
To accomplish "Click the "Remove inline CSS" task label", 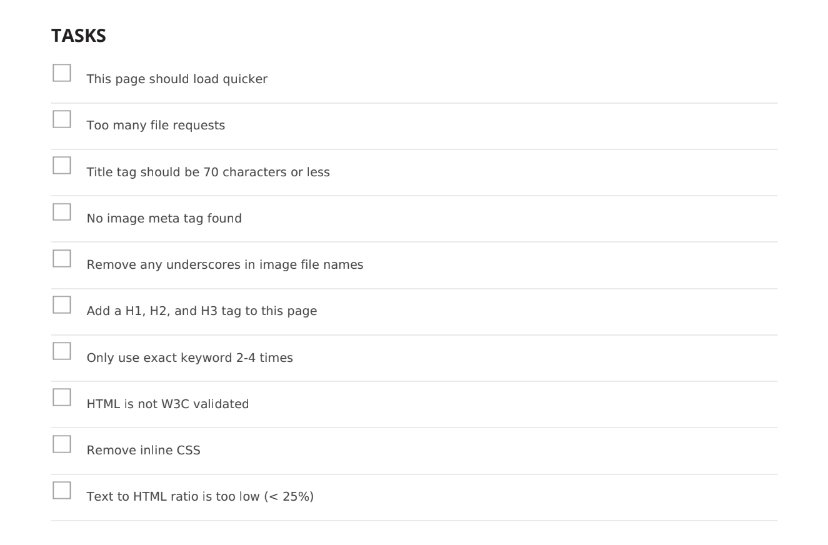I will (144, 450).
